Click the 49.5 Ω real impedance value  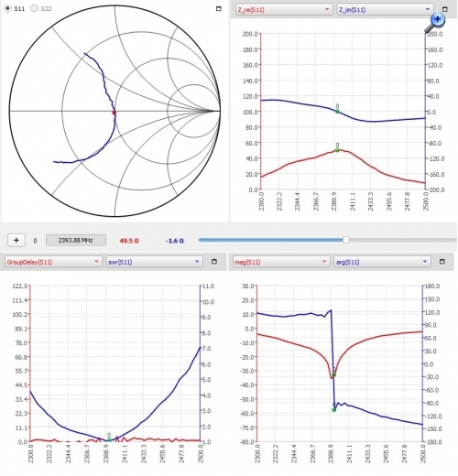pyautogui.click(x=129, y=241)
